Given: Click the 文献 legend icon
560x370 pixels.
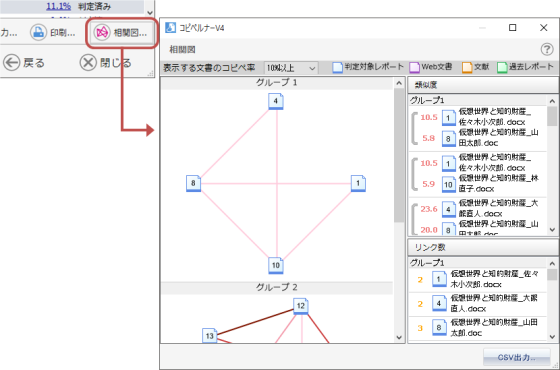Looking at the screenshot, I should coord(467,67).
